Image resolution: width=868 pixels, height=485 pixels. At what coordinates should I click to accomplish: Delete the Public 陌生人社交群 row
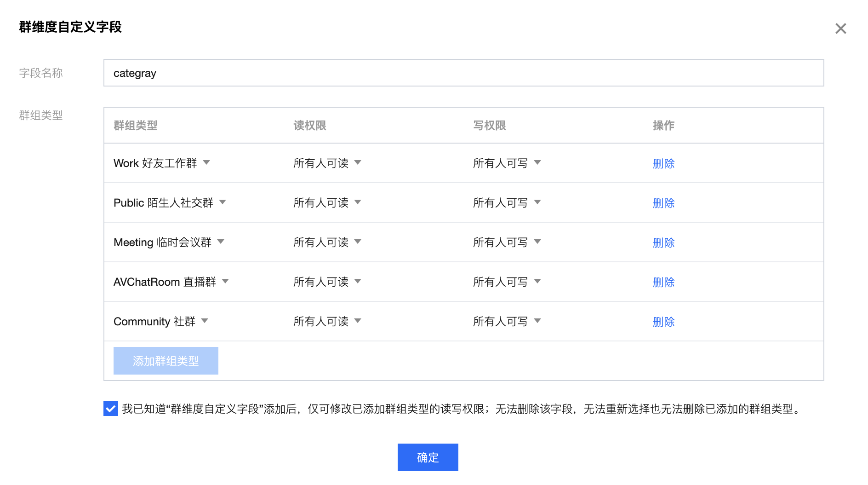pyautogui.click(x=663, y=203)
